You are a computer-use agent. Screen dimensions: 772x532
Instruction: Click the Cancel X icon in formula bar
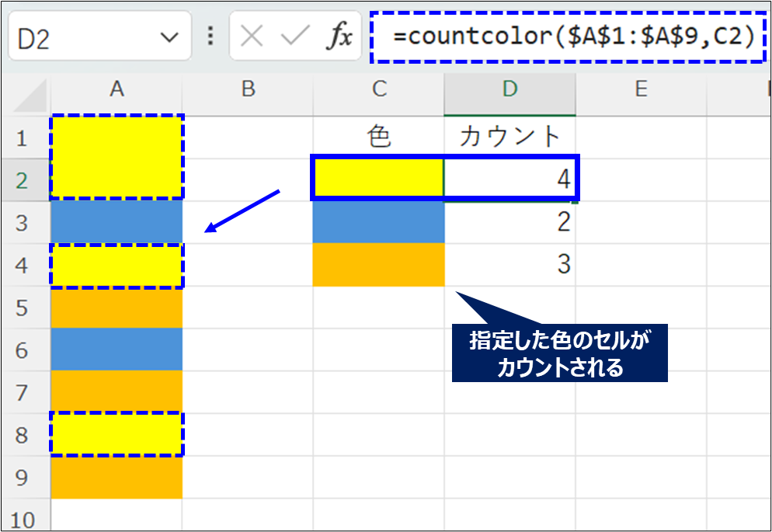[x=252, y=37]
